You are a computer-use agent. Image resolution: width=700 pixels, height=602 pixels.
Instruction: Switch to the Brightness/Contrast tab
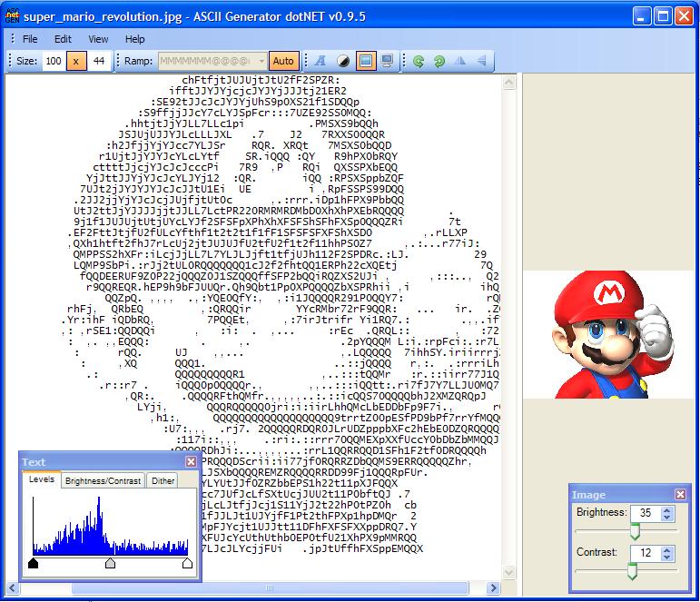coord(103,481)
